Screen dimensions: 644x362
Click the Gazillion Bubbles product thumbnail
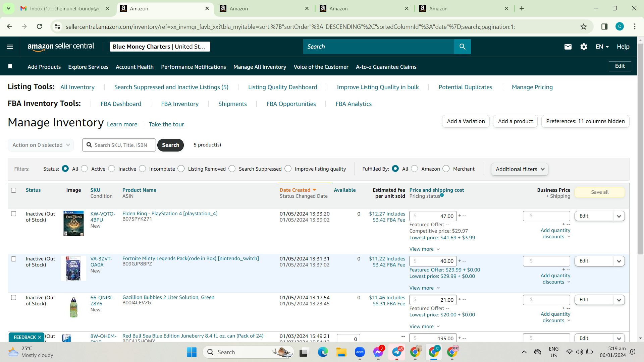click(x=73, y=307)
